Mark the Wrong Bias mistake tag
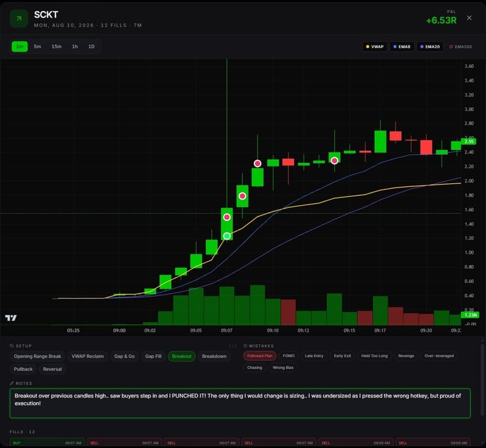This screenshot has height=448, width=486. coord(283,367)
